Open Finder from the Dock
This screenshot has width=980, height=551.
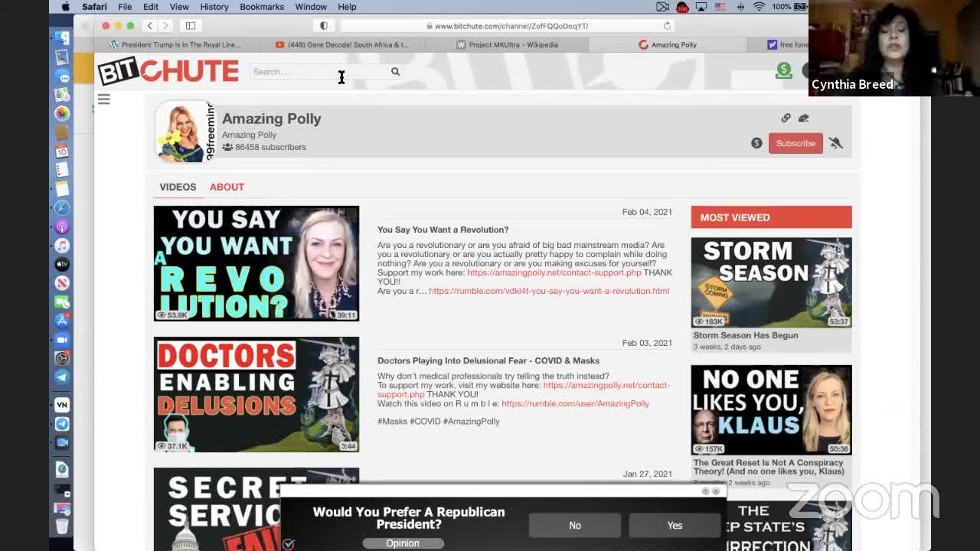[62, 37]
